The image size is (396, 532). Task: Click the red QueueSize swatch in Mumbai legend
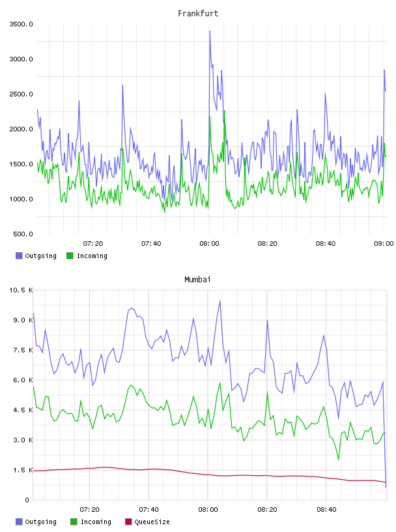click(x=128, y=522)
